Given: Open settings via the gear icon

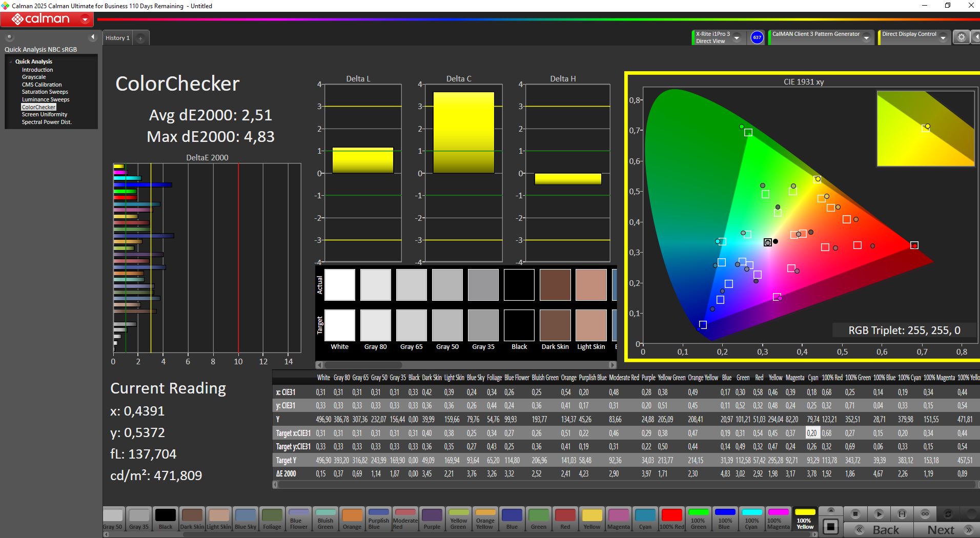Looking at the screenshot, I should click(962, 37).
